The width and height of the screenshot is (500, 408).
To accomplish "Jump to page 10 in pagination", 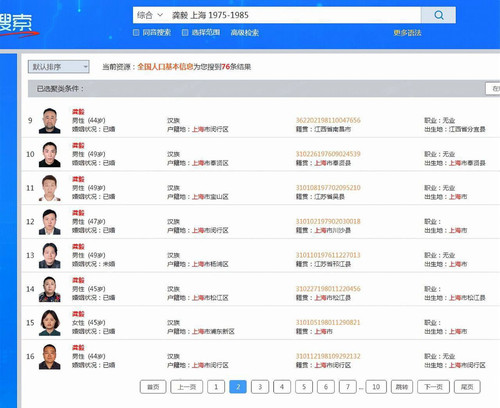I will pyautogui.click(x=376, y=387).
